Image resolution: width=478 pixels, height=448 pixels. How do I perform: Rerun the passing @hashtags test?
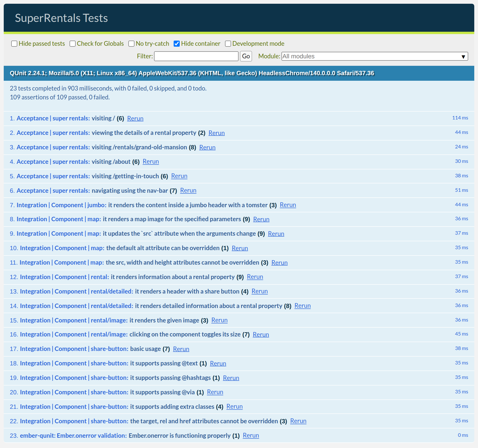click(x=231, y=378)
